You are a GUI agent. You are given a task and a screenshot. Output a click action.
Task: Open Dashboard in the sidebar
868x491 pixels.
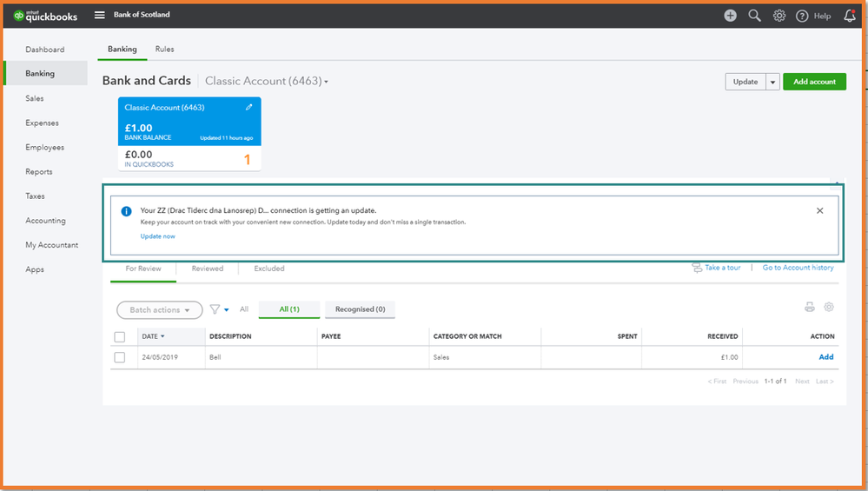(45, 50)
